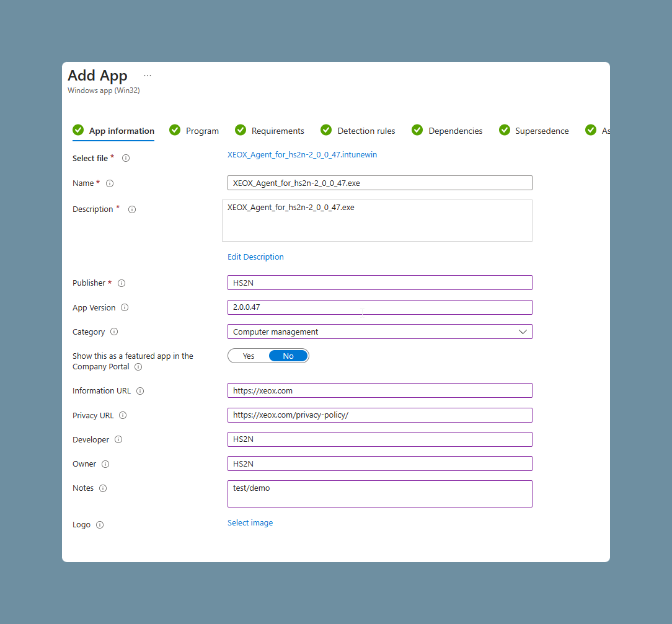Image resolution: width=672 pixels, height=624 pixels.
Task: Click into the Name input field
Action: [x=380, y=183]
